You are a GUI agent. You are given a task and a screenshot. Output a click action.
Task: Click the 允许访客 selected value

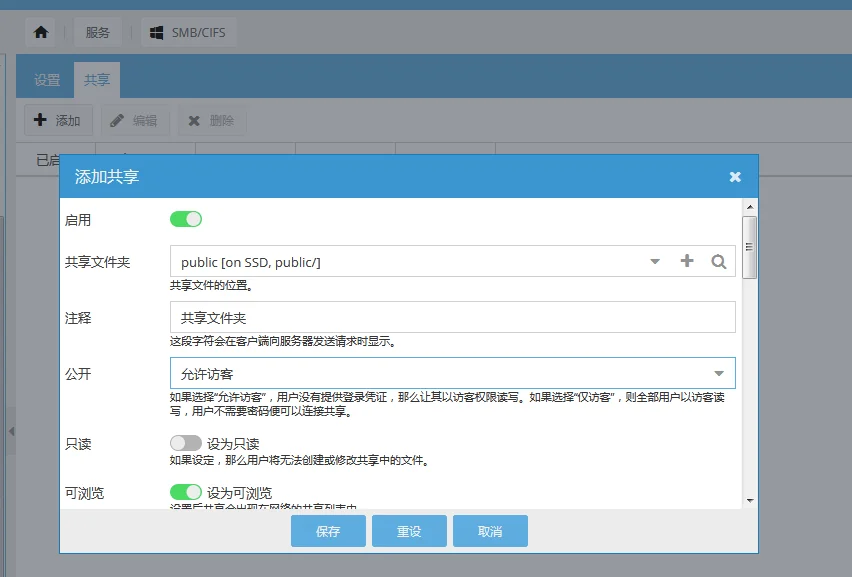coord(207,374)
